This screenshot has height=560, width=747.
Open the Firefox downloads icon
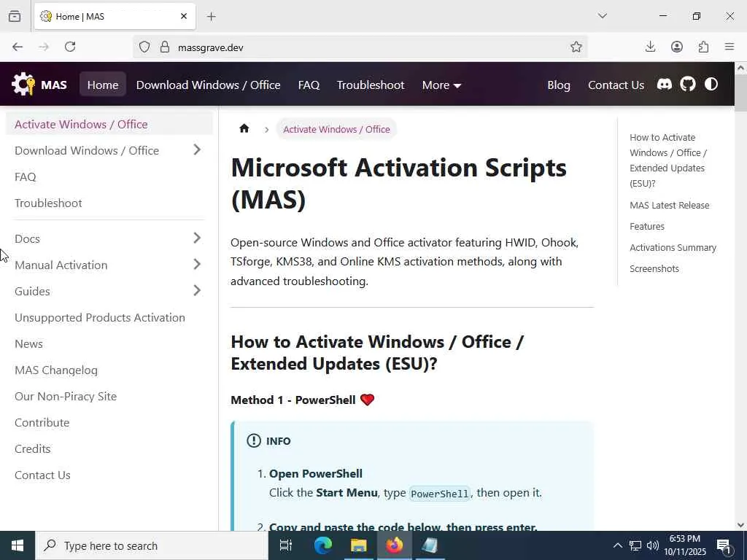pos(650,47)
